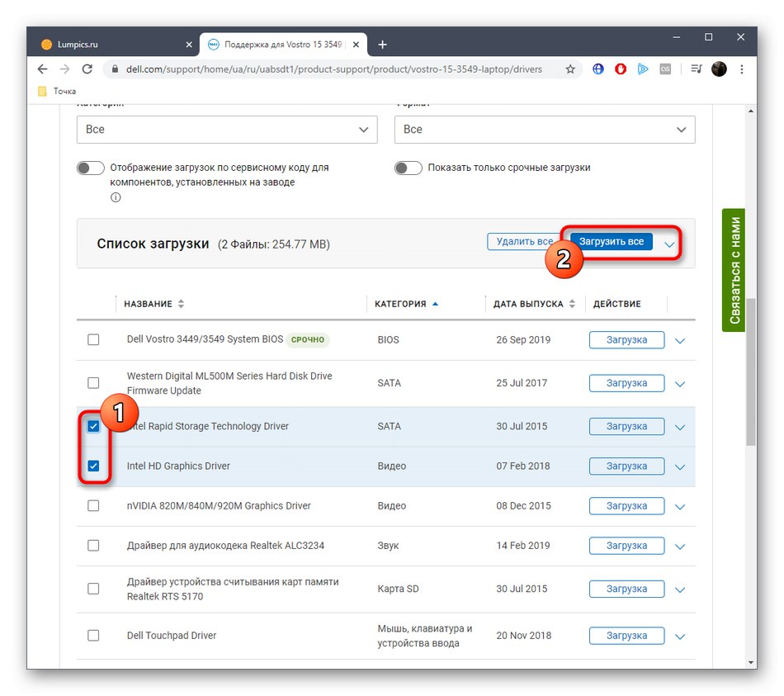Image resolution: width=784 pixels, height=696 pixels.
Task: Open the Chrome profile avatar
Action: pyautogui.click(x=719, y=69)
